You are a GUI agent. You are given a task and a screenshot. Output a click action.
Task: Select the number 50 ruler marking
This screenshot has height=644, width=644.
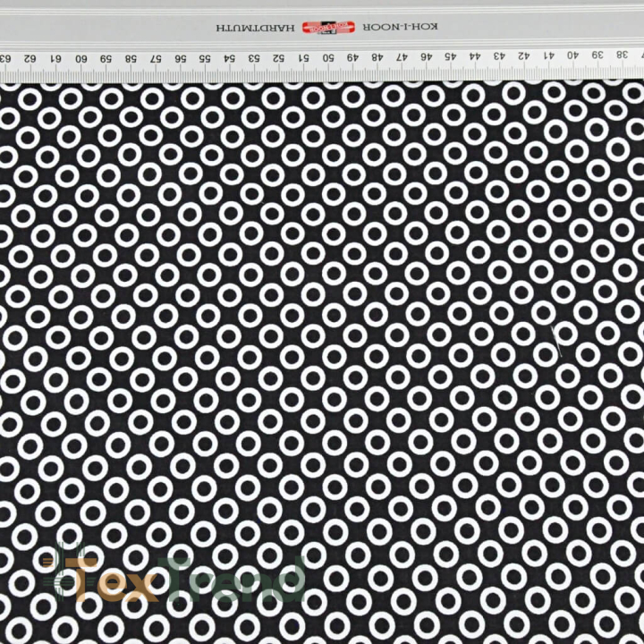328,58
